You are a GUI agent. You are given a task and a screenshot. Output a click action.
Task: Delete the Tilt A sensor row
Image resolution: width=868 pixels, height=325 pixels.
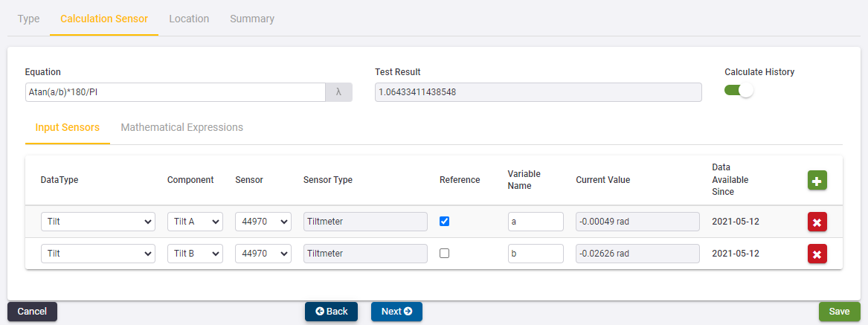817,222
